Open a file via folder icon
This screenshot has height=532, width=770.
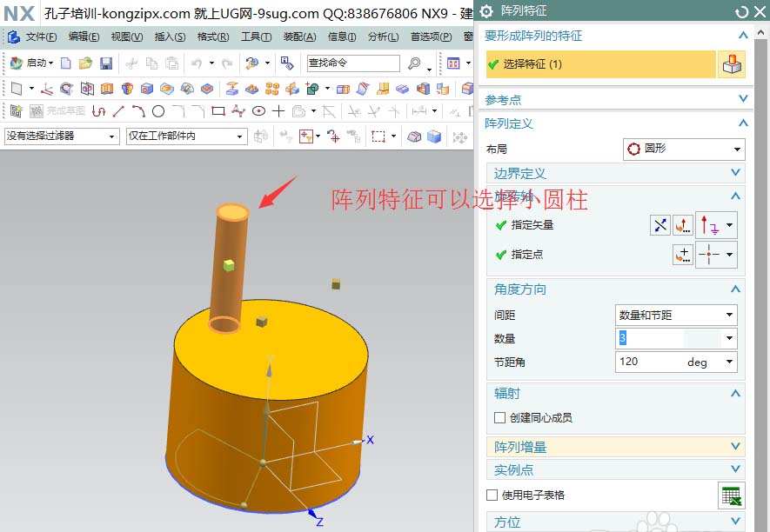(85, 63)
